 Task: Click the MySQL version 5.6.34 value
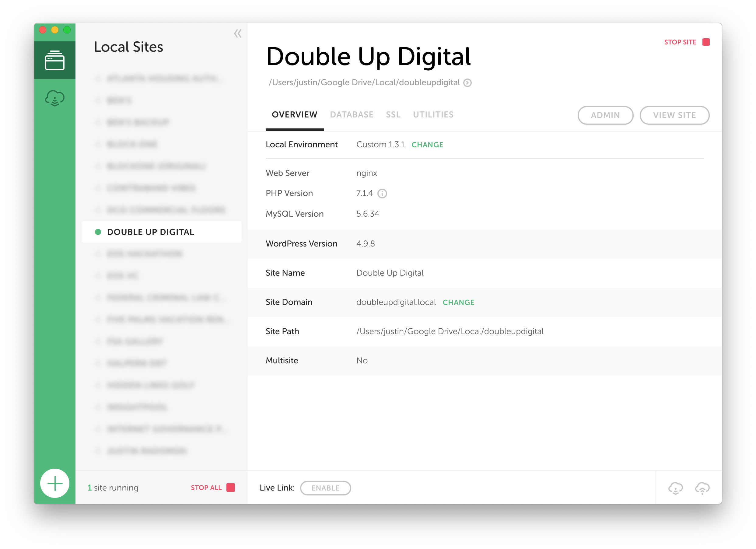coord(368,214)
